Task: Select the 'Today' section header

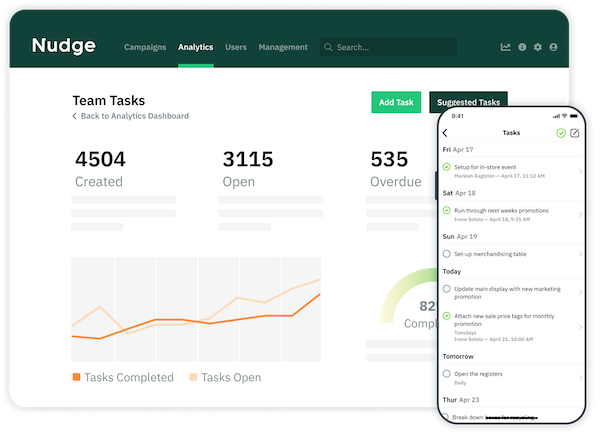Action: (x=452, y=271)
